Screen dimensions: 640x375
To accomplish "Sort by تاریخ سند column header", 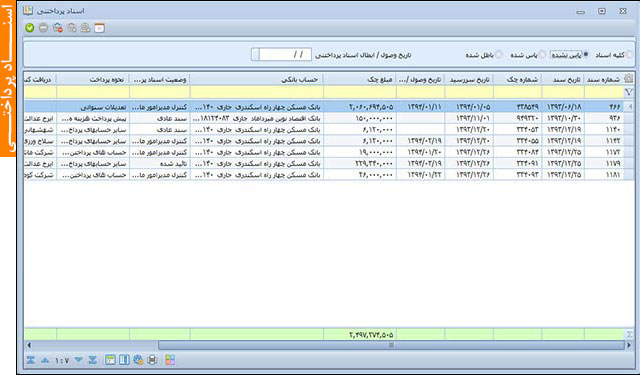I will (x=563, y=80).
